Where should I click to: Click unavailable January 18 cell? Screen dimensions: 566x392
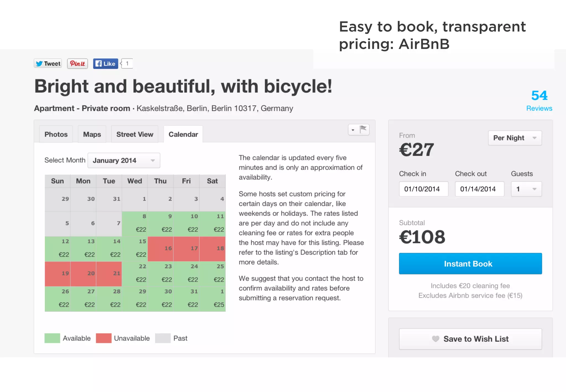coord(213,249)
